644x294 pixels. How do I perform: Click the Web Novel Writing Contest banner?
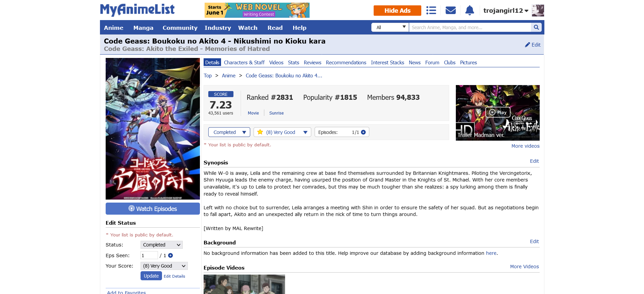click(257, 10)
